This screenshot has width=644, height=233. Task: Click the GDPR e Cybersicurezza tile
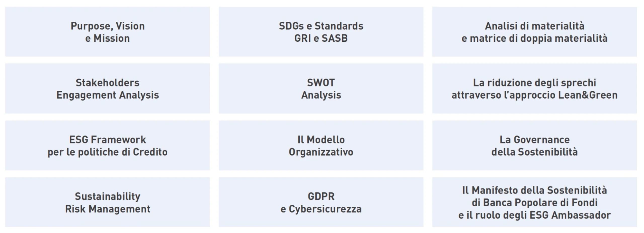pos(321,202)
